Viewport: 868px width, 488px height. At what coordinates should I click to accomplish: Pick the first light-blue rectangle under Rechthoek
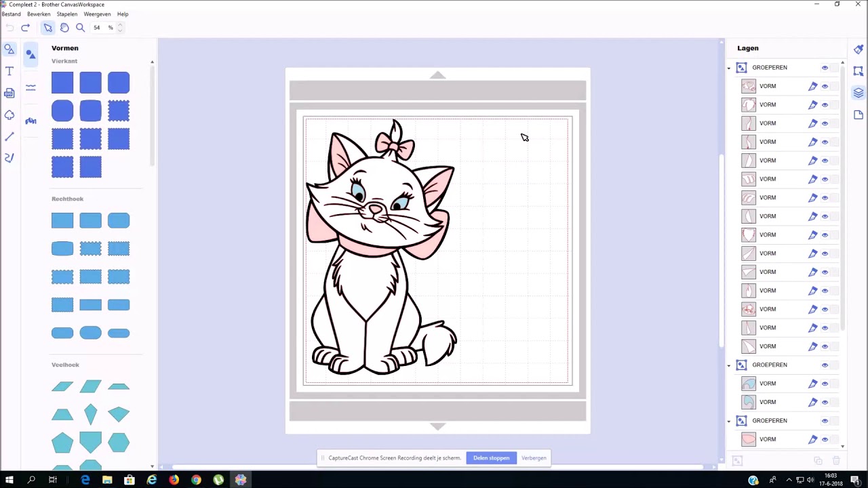click(62, 220)
